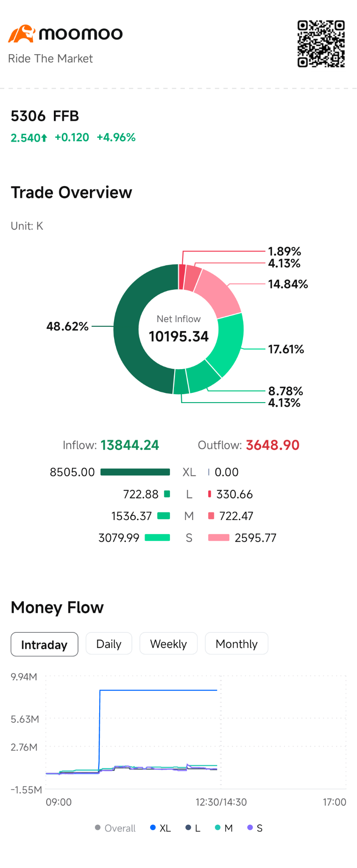Hide the M series legend item

tap(224, 828)
